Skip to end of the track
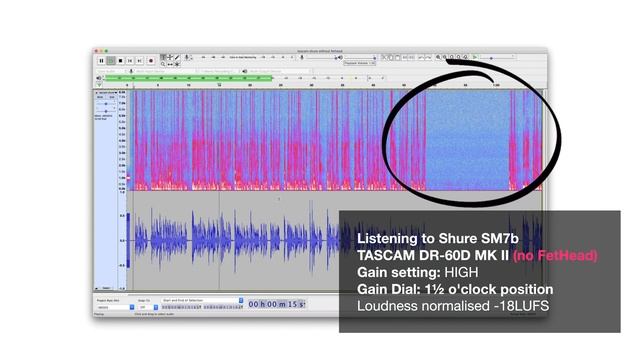 140,61
